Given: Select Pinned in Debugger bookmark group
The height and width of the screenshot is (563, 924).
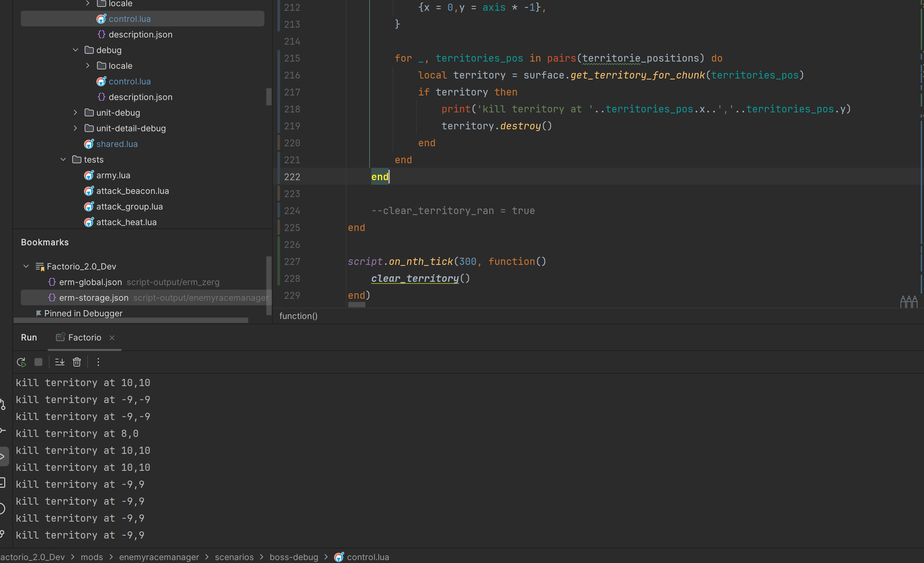Looking at the screenshot, I should [x=83, y=313].
